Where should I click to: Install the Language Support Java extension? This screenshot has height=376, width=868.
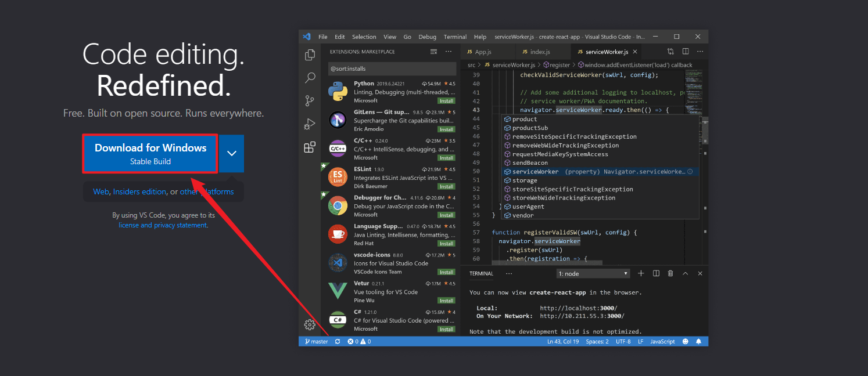point(446,244)
